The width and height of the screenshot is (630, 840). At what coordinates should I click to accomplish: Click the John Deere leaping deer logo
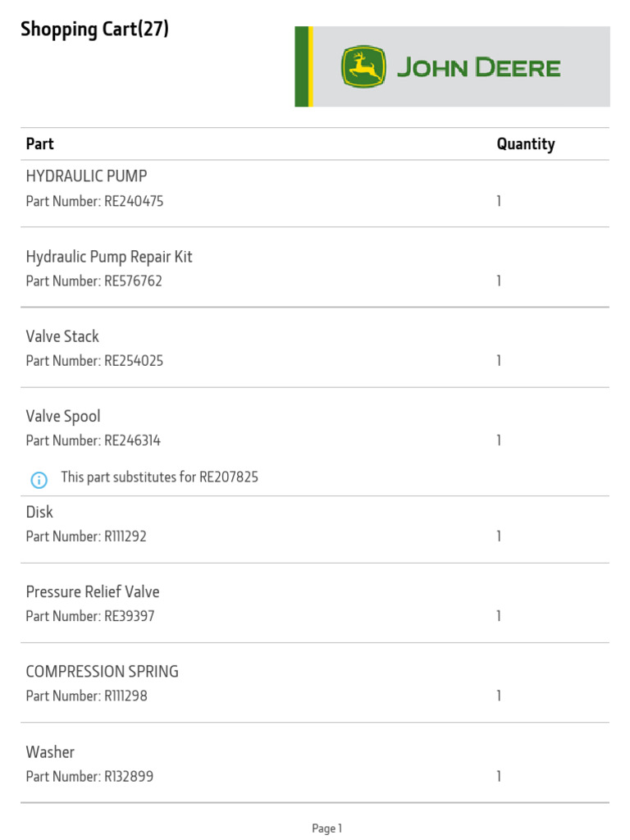point(363,67)
